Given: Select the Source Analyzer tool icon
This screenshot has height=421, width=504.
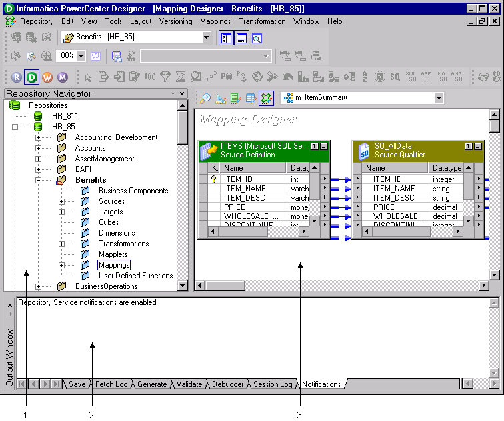Looking at the screenshot, I should click(x=206, y=98).
